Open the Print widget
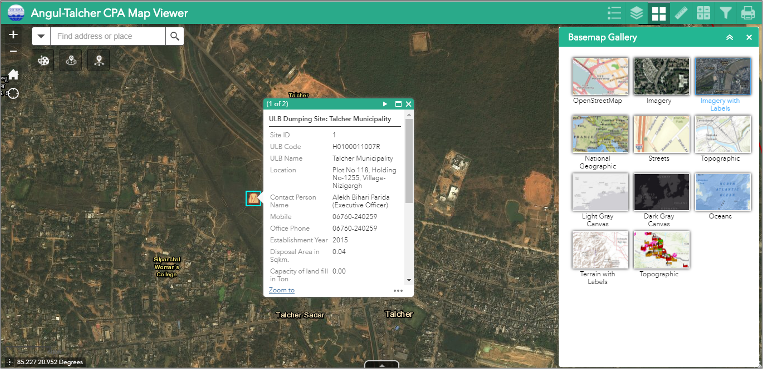This screenshot has width=763, height=369. (x=748, y=13)
